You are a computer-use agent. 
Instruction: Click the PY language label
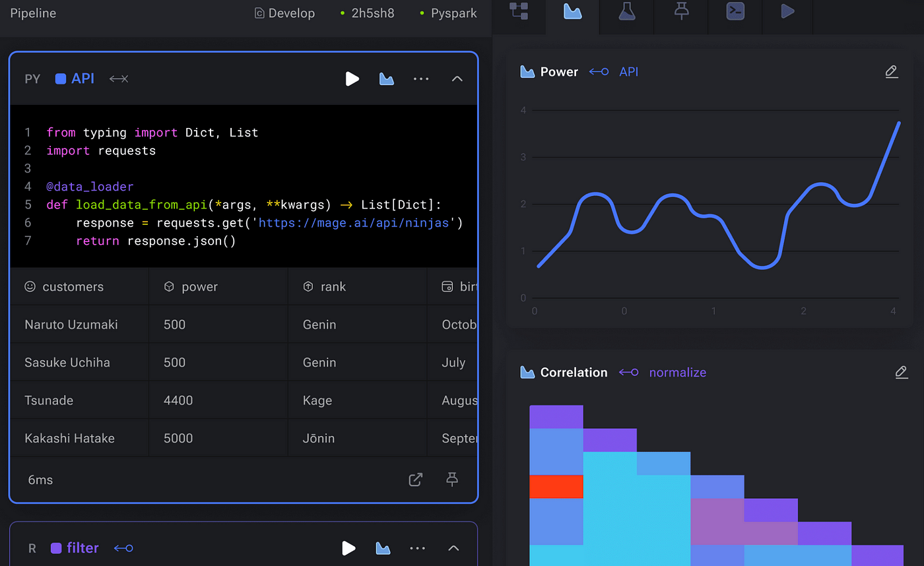click(32, 79)
